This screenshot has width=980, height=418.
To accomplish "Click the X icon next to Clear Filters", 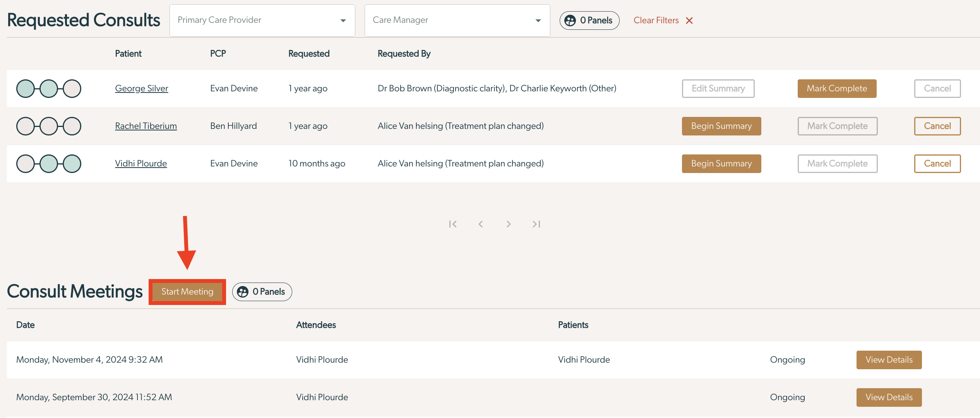I will tap(689, 21).
